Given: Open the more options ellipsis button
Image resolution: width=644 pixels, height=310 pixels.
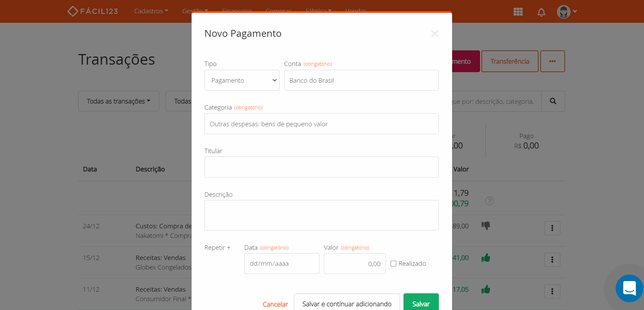Looking at the screenshot, I should 552,61.
